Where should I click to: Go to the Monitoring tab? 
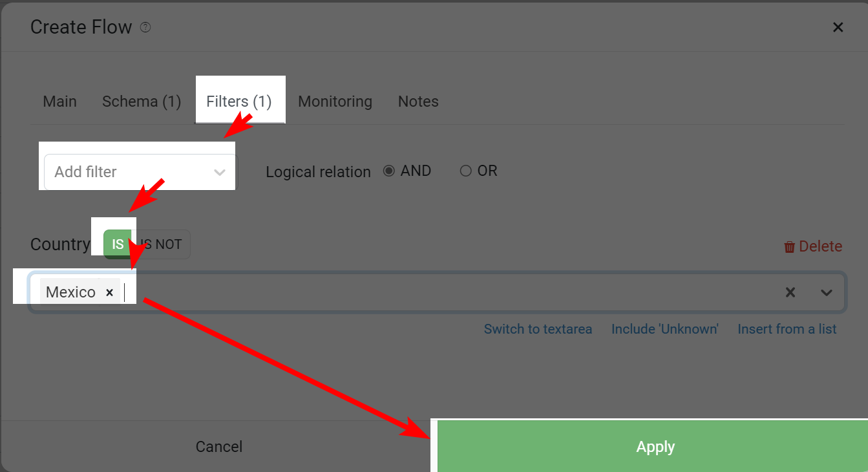pyautogui.click(x=335, y=102)
